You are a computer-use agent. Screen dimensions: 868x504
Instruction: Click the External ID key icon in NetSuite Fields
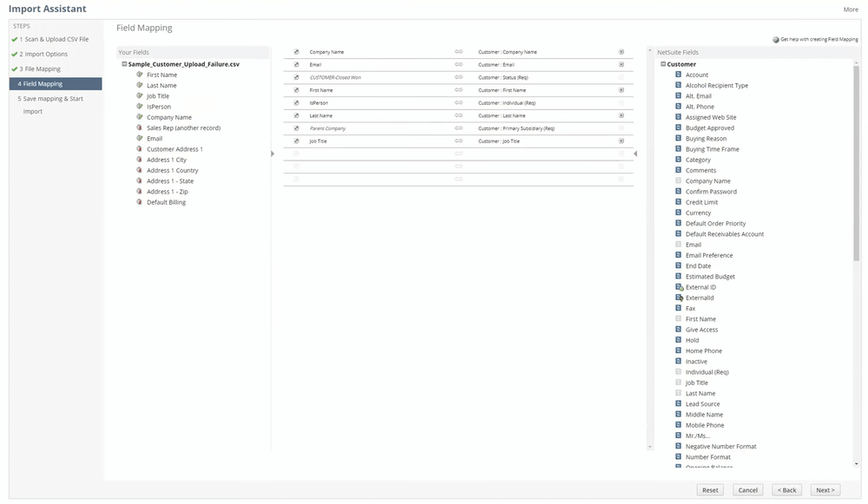coord(679,287)
